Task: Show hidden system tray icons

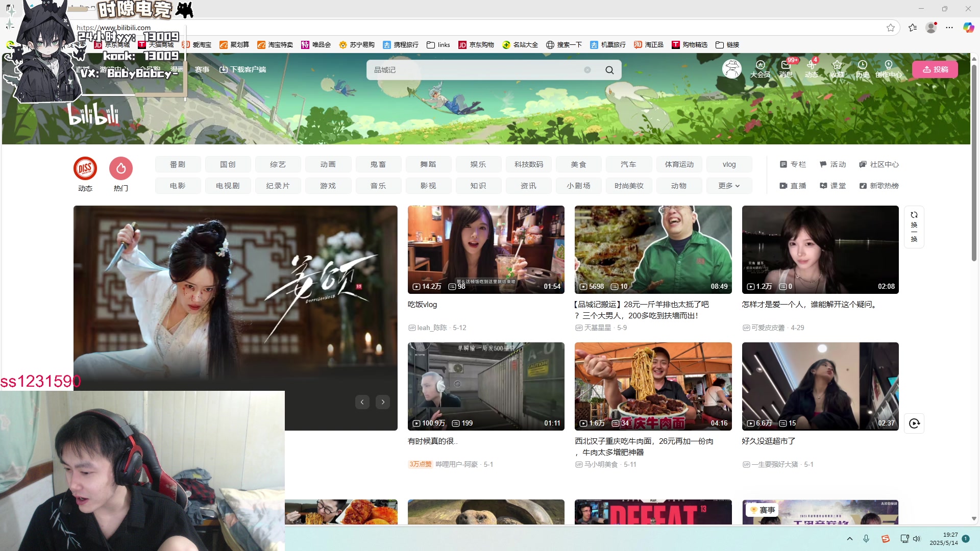Action: [850, 539]
